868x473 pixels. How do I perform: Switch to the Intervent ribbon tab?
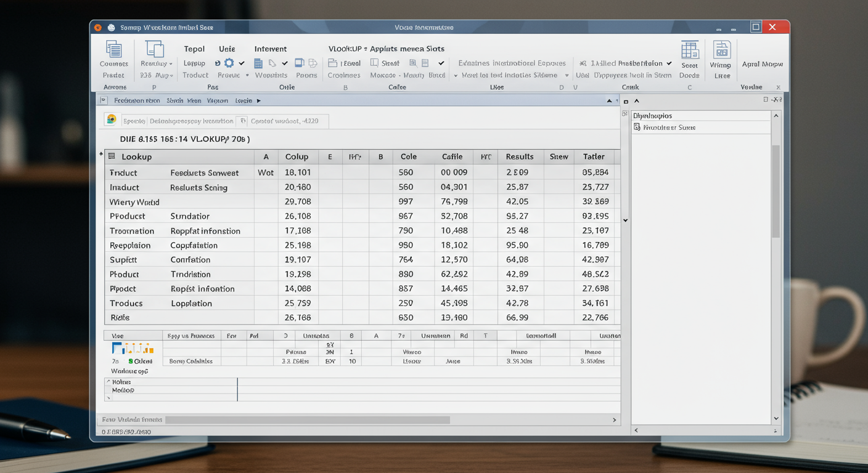(x=270, y=49)
